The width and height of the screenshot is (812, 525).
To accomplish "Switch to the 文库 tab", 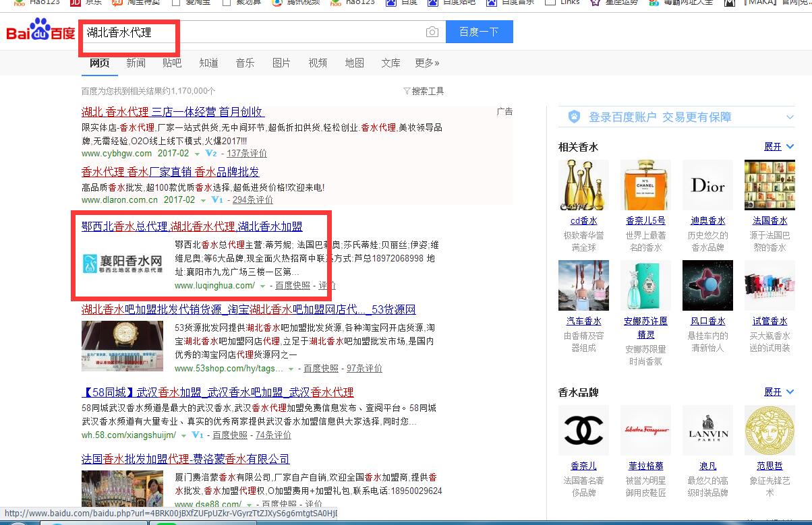I will (x=390, y=63).
